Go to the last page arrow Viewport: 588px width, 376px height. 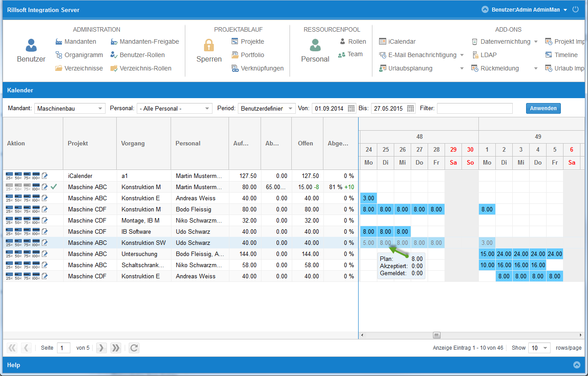coord(115,348)
